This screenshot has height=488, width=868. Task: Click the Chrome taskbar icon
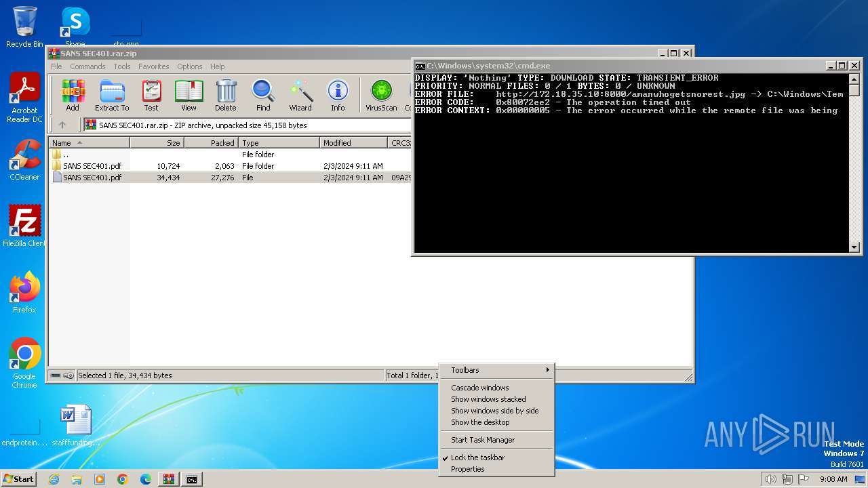123,479
